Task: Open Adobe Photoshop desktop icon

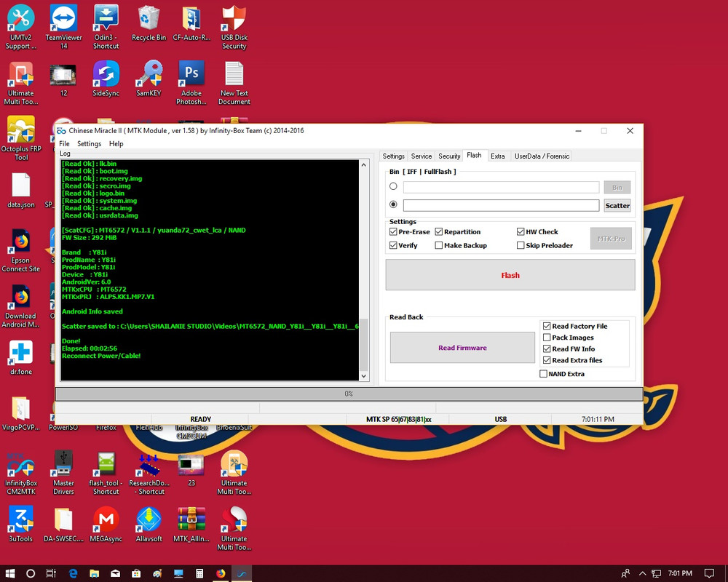Action: point(191,83)
